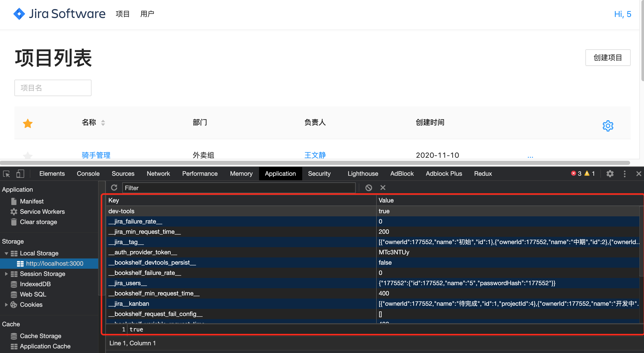Click the 项目名 search input field
The height and width of the screenshot is (353, 644).
point(53,88)
